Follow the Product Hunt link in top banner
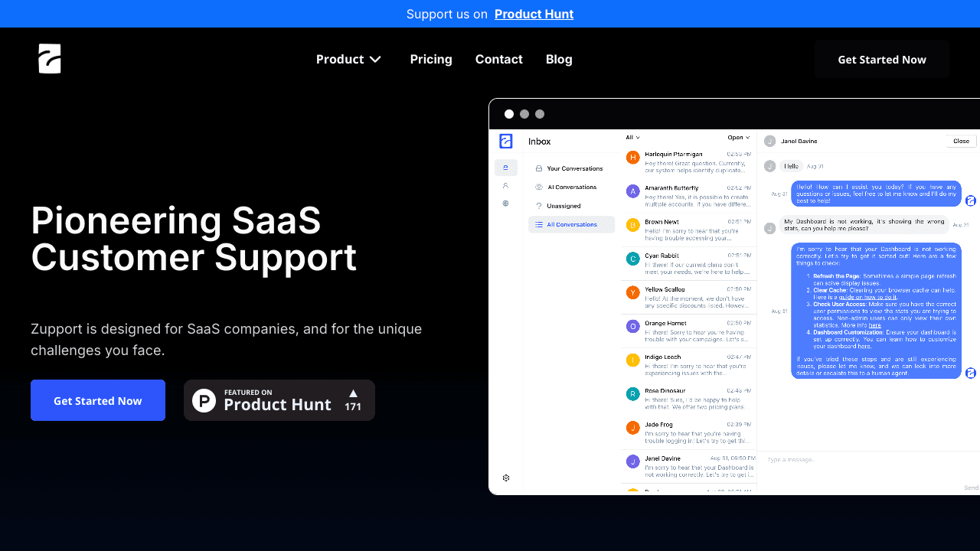The image size is (980, 551). coord(534,14)
